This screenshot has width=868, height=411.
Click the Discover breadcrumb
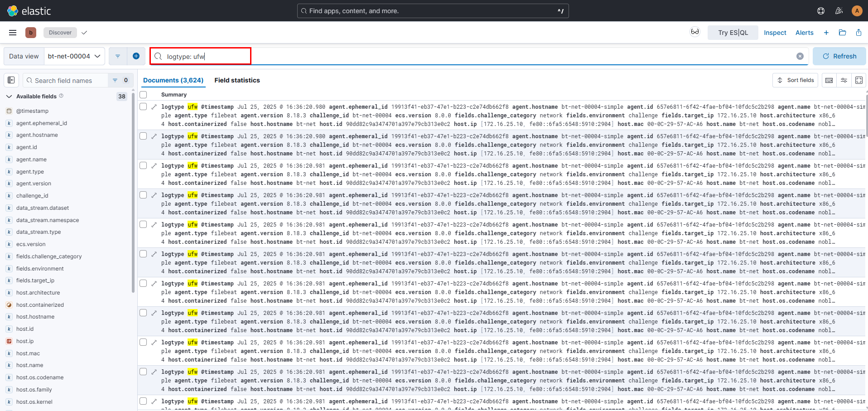point(60,33)
